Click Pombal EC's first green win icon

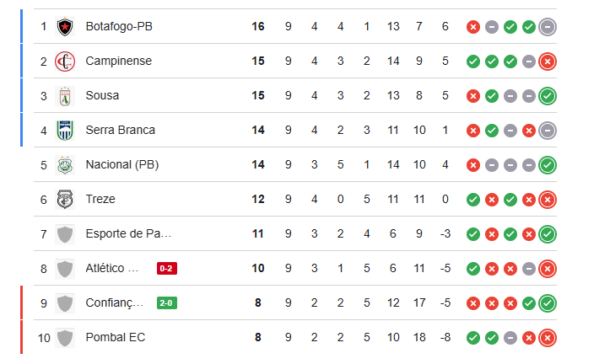(x=473, y=338)
